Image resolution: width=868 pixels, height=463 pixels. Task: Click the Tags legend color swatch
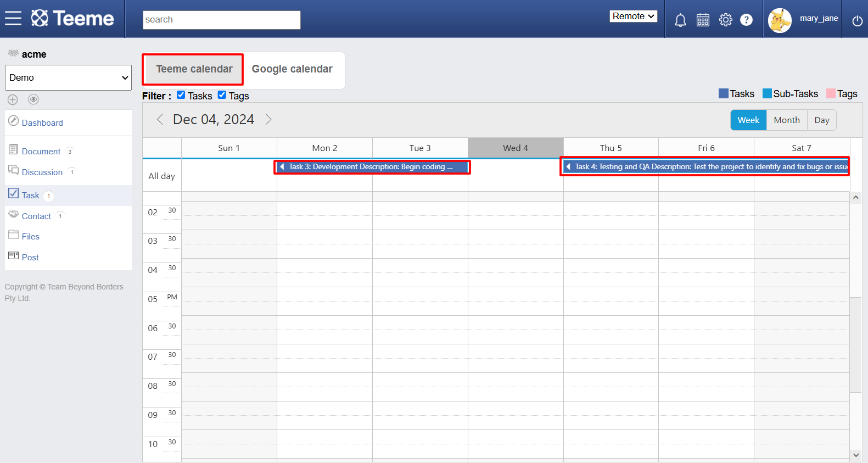(x=831, y=93)
